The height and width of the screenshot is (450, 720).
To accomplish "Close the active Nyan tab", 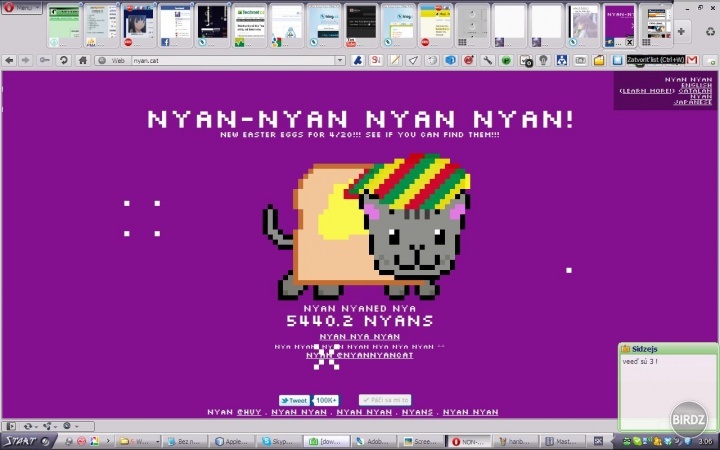I will [x=630, y=42].
